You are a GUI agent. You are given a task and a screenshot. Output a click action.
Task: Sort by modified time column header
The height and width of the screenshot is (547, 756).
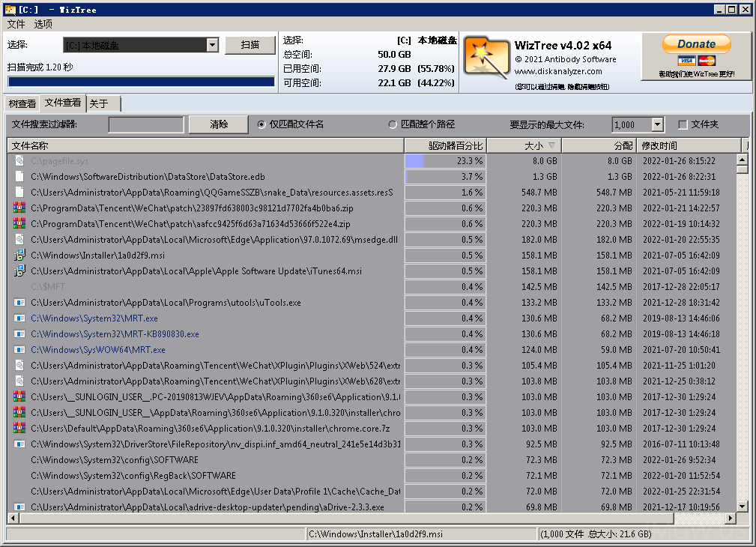coord(689,145)
